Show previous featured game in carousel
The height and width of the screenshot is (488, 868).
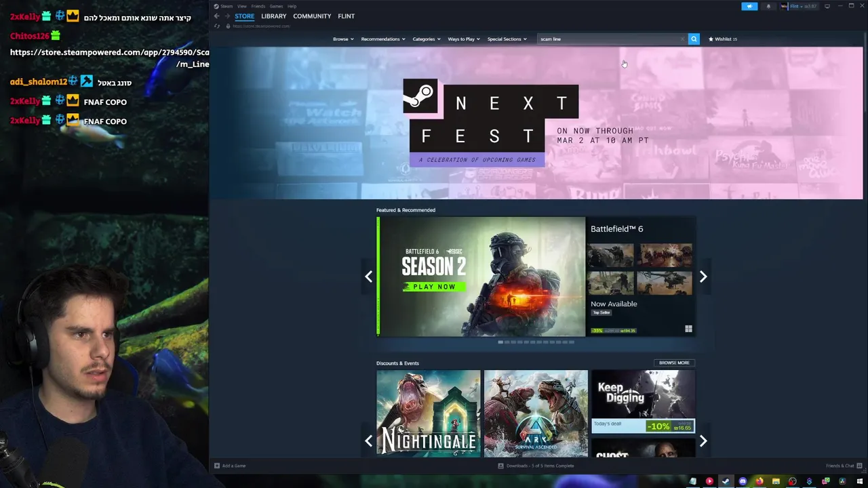(x=368, y=277)
